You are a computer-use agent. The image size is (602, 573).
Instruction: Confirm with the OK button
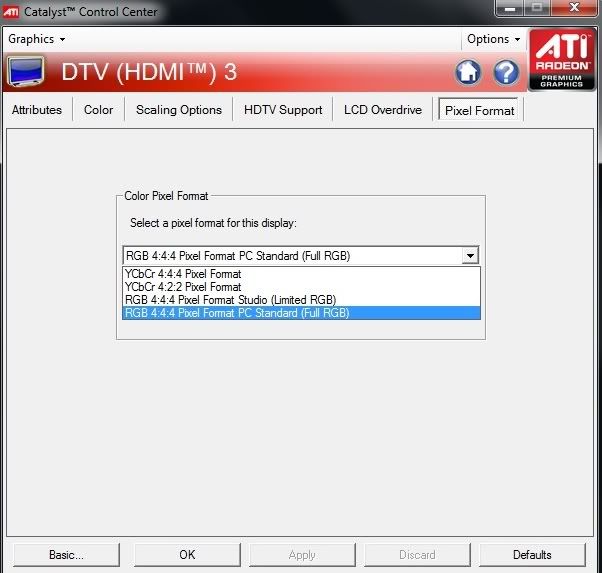tap(187, 555)
